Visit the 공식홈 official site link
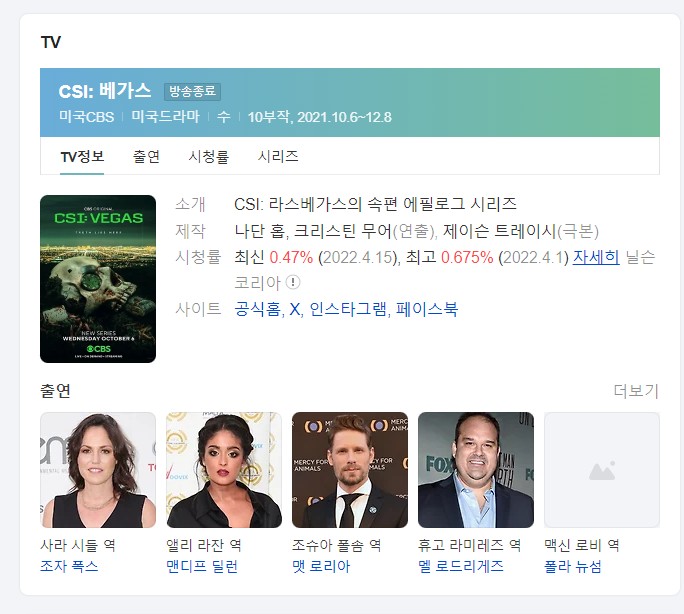Image resolution: width=684 pixels, height=614 pixels. (257, 309)
